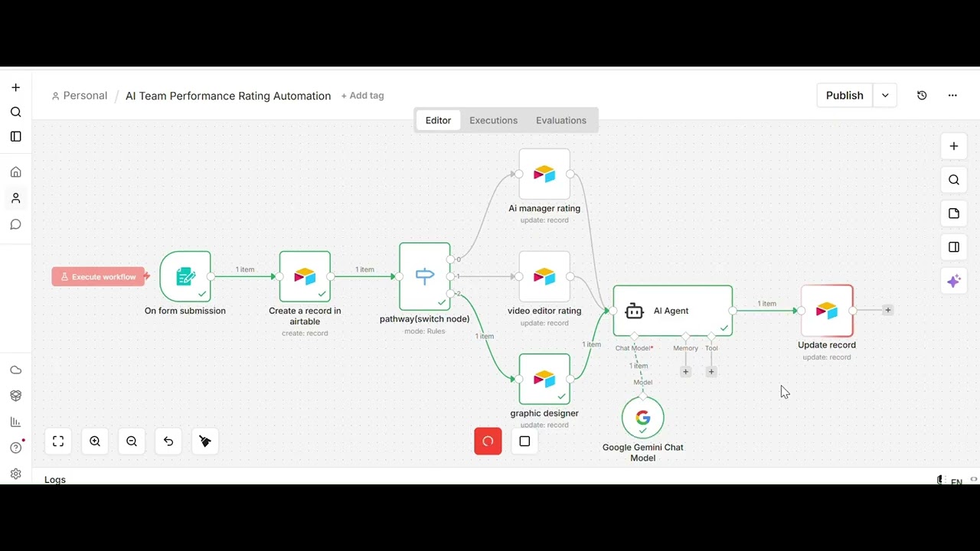Search nodes with right panel magnifier

click(954, 180)
